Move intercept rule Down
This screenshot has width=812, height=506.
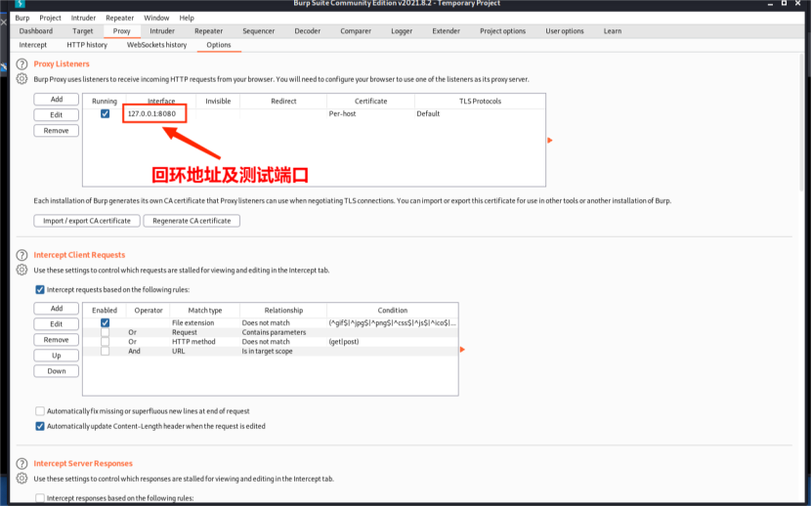(57, 371)
